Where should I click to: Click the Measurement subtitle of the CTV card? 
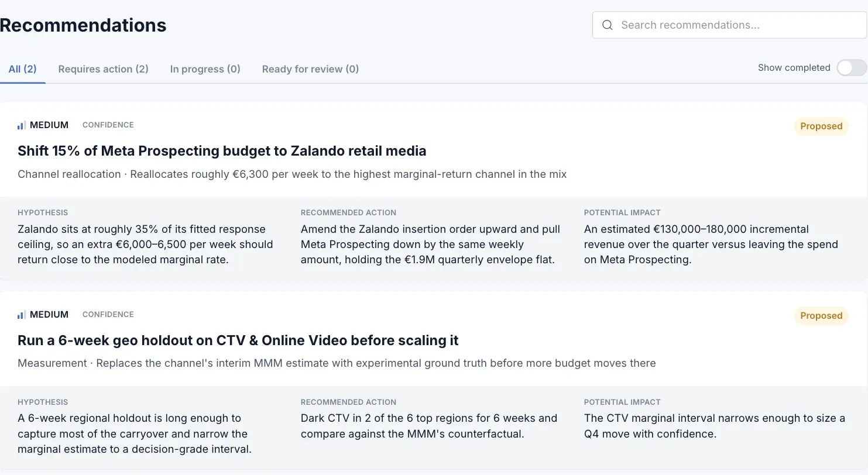click(x=337, y=363)
